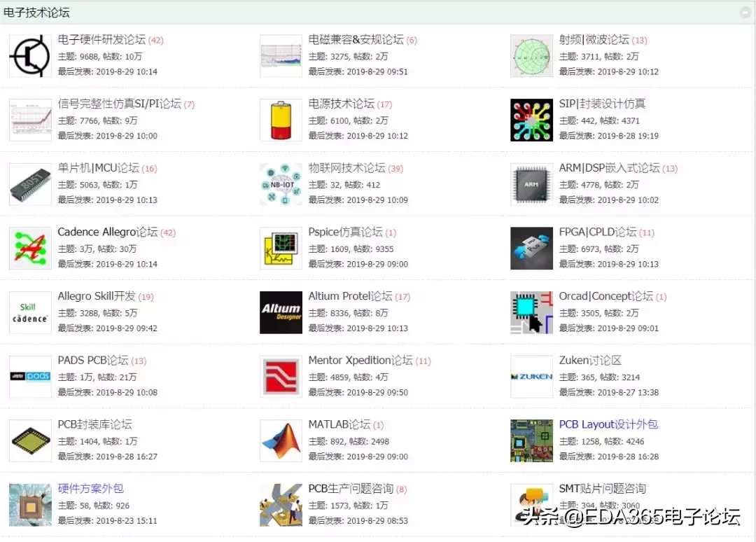Image resolution: width=756 pixels, height=542 pixels.
Task: Open the Zuken logo icon
Action: tap(531, 377)
